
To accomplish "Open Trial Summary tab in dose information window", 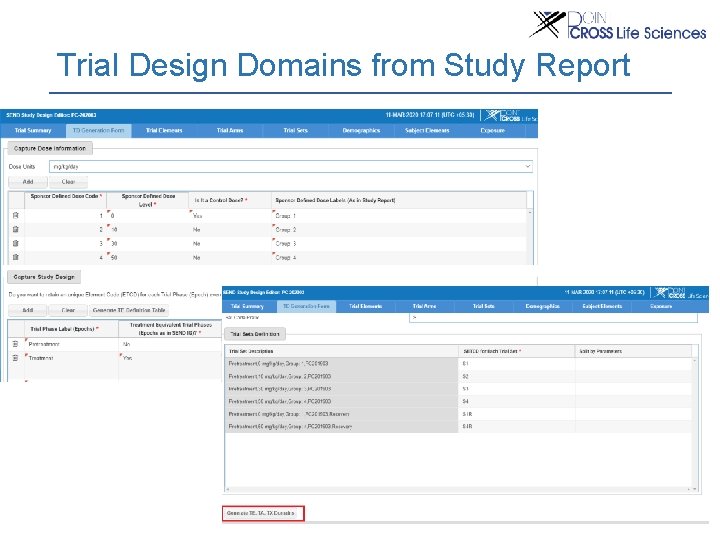I will click(x=33, y=130).
